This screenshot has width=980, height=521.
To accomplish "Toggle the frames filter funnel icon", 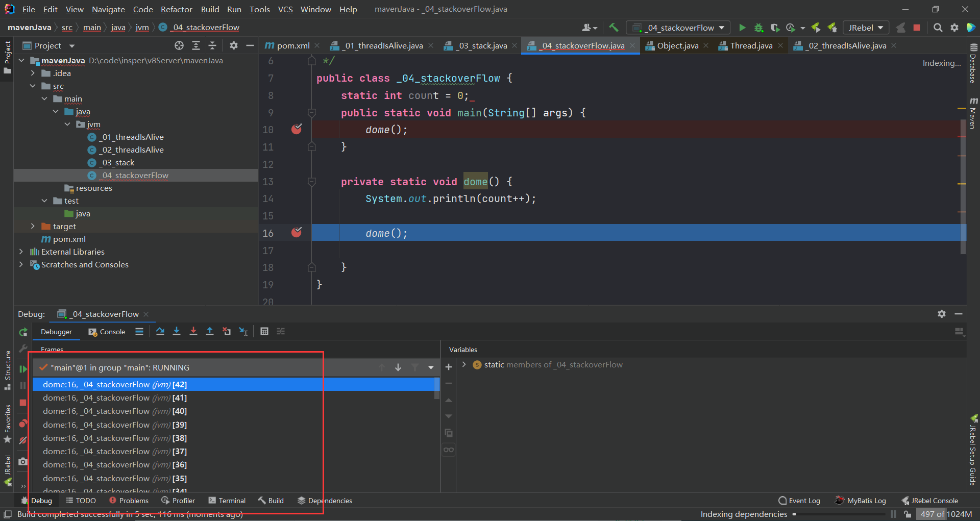I will click(x=414, y=367).
